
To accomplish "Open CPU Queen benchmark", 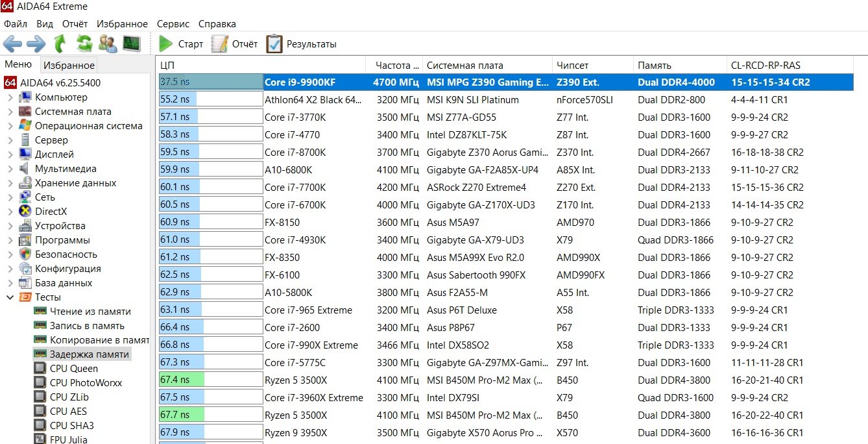I will (x=74, y=369).
